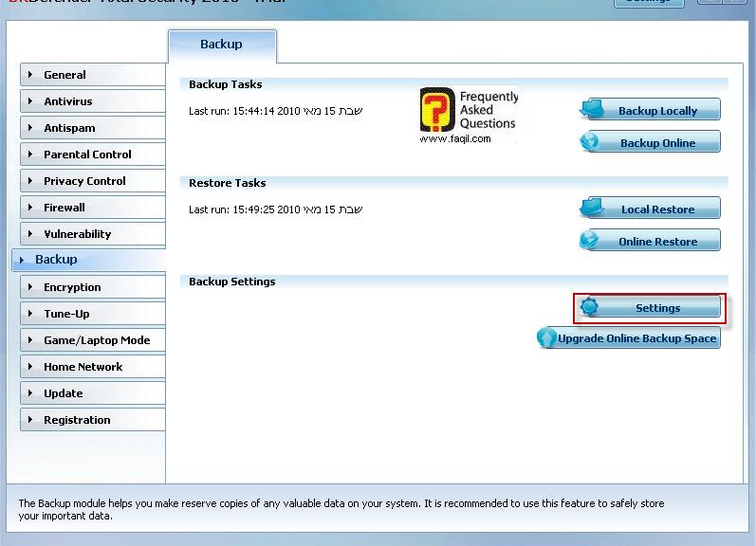Screen dimensions: 756x546
Task: Click the icon on Upgrade Online Backup Space
Action: point(546,337)
